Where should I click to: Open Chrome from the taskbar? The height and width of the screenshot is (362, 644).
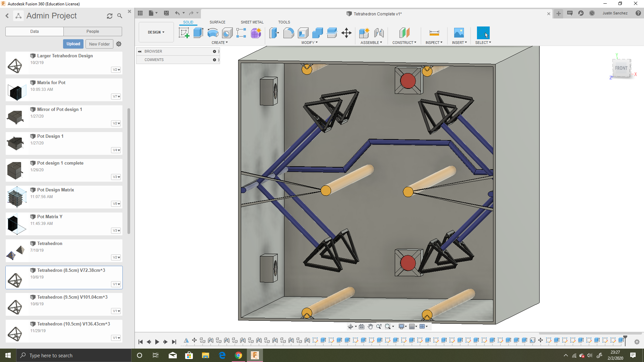pyautogui.click(x=238, y=355)
